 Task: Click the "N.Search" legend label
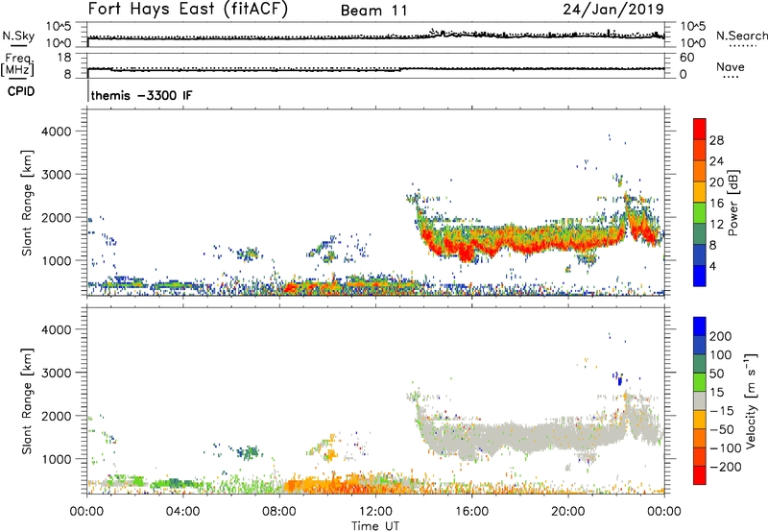coord(741,36)
